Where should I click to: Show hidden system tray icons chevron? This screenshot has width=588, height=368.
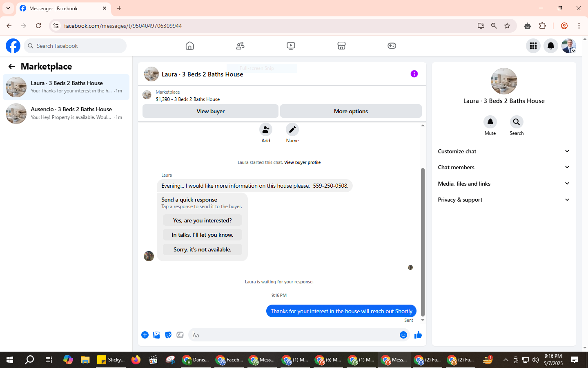(x=506, y=360)
